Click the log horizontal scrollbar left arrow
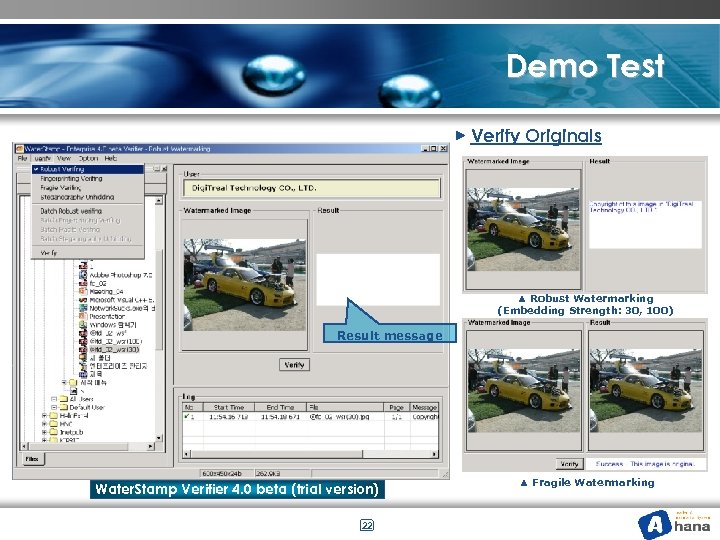The width and height of the screenshot is (720, 540). [x=186, y=454]
